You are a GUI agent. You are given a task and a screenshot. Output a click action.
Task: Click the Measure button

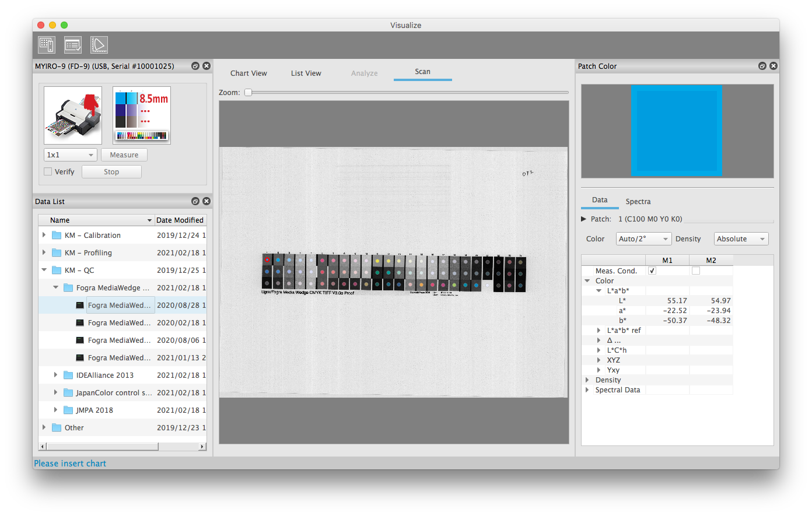(124, 155)
